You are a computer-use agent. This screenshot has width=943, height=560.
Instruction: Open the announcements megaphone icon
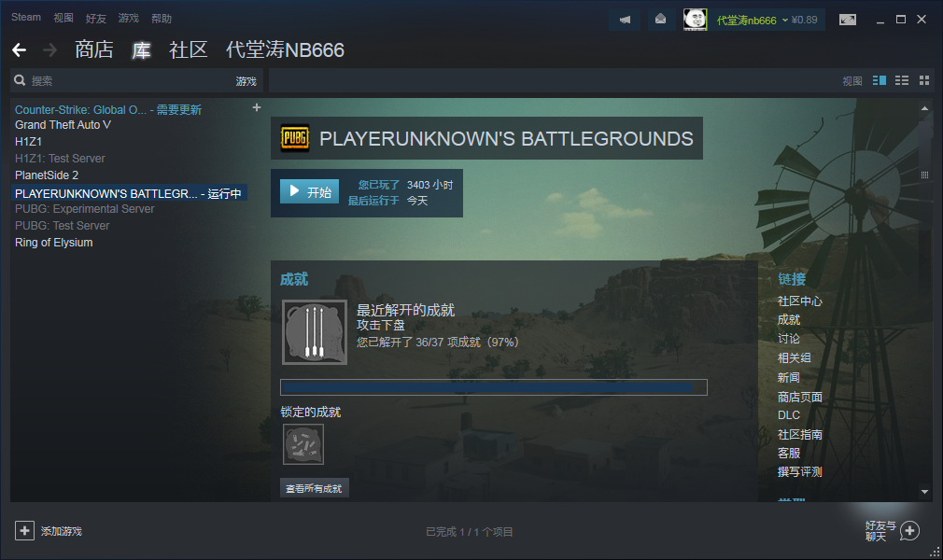tap(626, 20)
